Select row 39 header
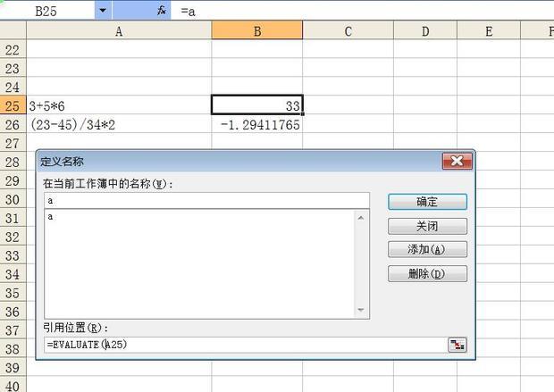Image resolution: width=554 pixels, height=392 pixels. [x=13, y=368]
